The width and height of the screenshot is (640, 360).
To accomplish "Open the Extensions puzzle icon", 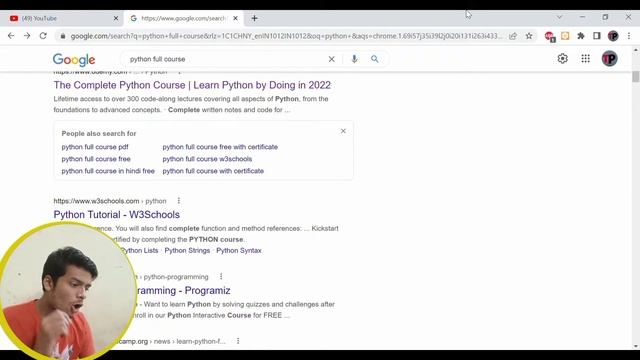I will pyautogui.click(x=581, y=36).
